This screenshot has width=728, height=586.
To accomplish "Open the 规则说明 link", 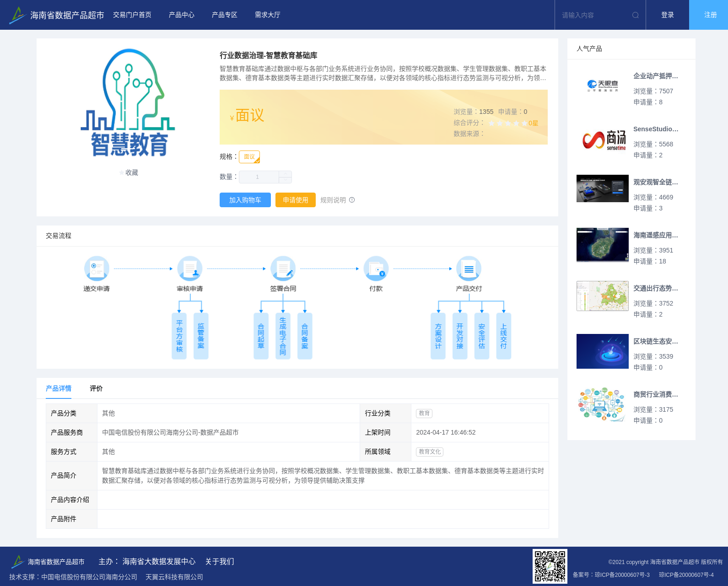I will (333, 200).
